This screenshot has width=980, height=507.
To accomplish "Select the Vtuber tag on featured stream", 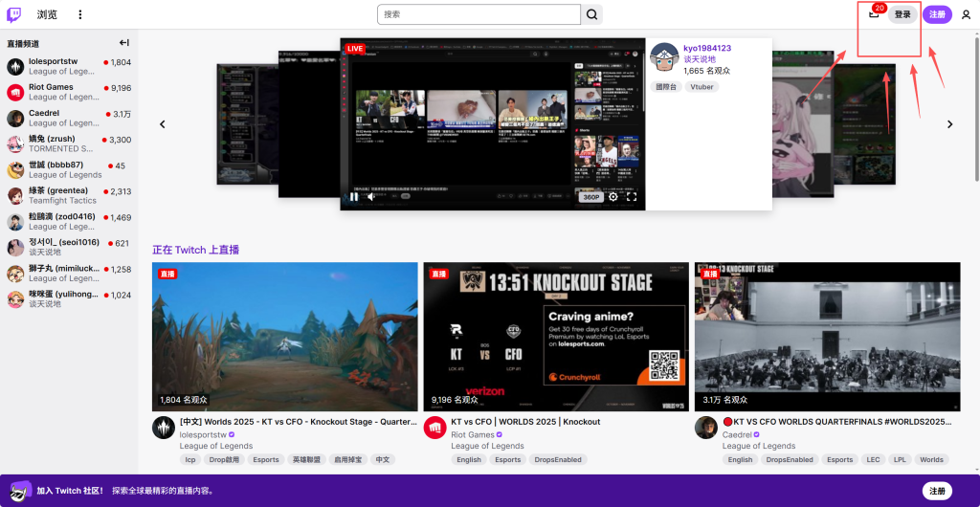I will 702,87.
